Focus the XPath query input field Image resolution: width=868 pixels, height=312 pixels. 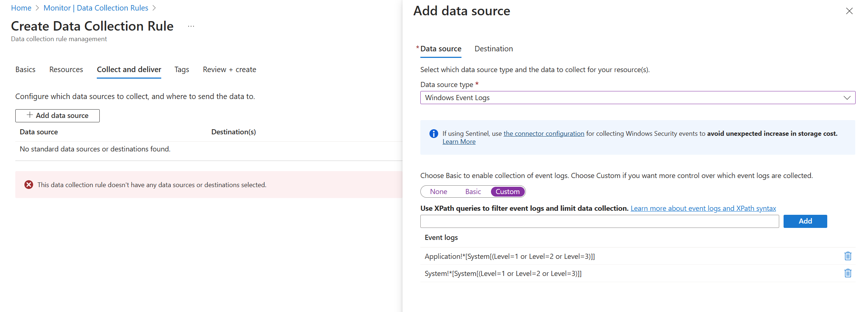pyautogui.click(x=599, y=221)
